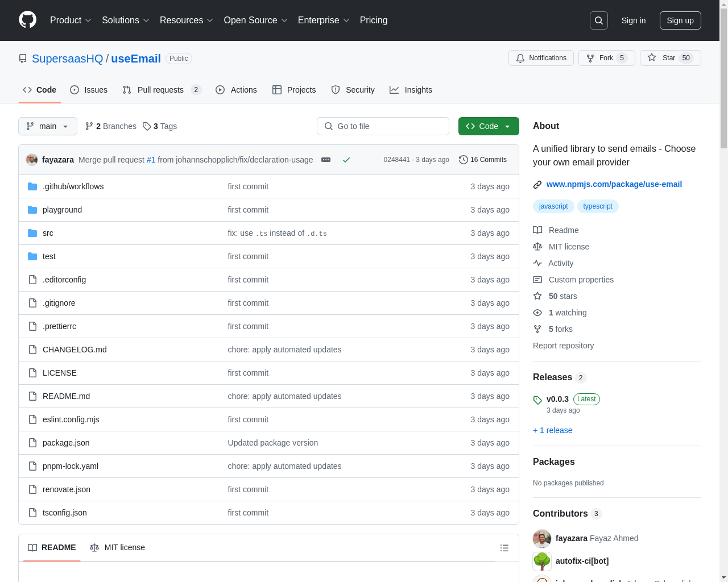The height and width of the screenshot is (582, 728).
Task: Star the useEmail repository
Action: (x=670, y=58)
